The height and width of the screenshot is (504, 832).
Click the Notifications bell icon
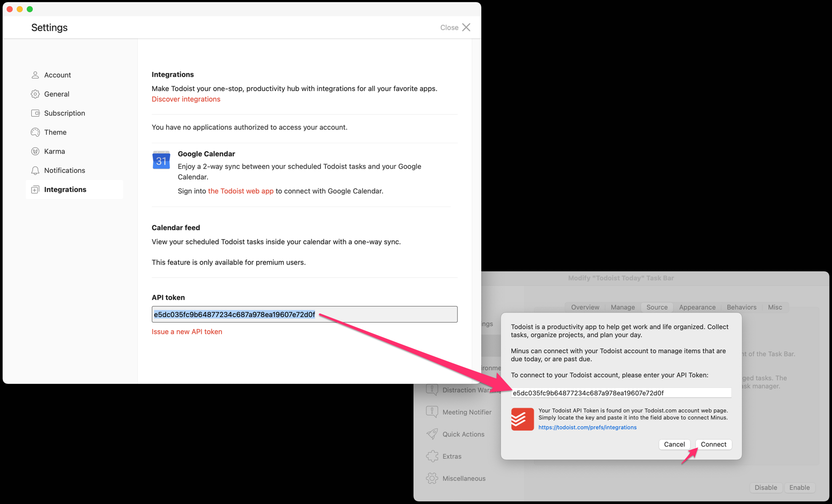point(35,170)
